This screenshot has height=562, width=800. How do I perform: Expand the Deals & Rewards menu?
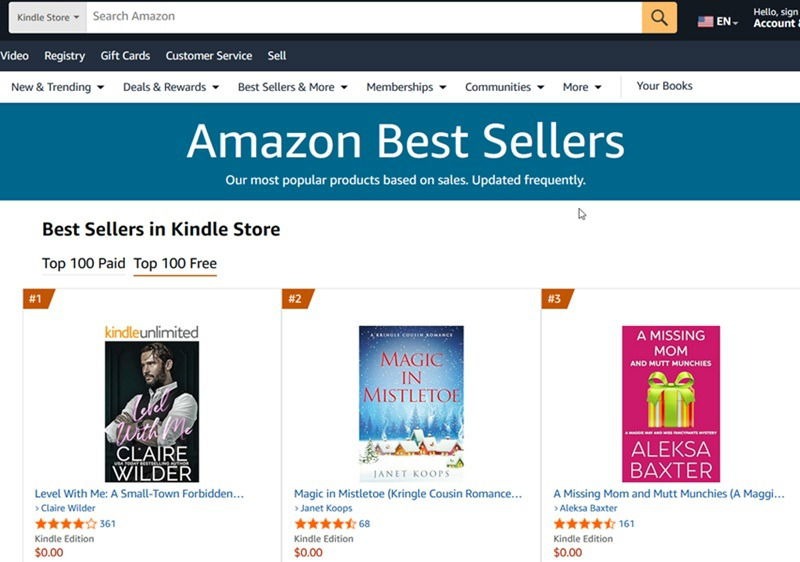[x=171, y=87]
